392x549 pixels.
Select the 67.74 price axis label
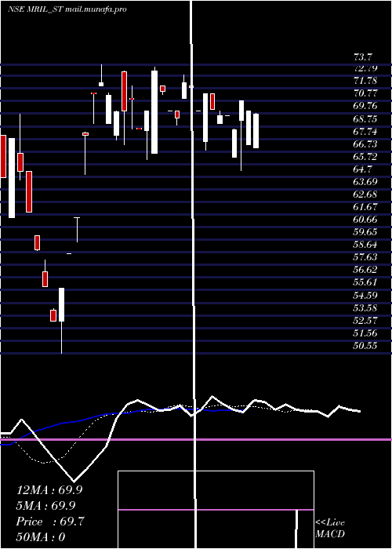pos(365,132)
